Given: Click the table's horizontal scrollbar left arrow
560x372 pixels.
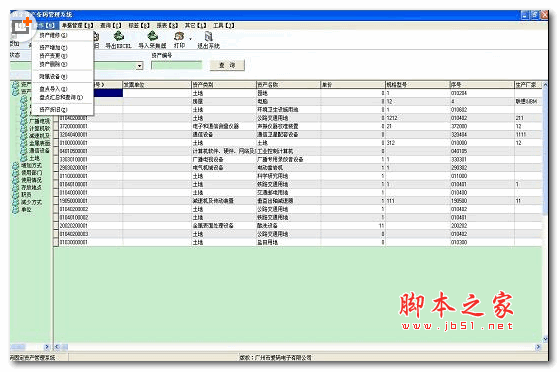Looking at the screenshot, I should point(57,347).
